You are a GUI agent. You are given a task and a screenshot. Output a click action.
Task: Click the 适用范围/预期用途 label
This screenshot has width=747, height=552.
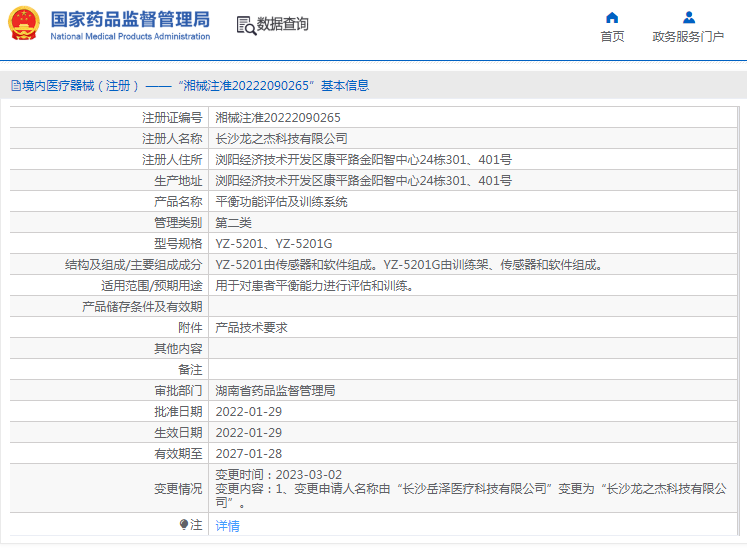point(151,285)
